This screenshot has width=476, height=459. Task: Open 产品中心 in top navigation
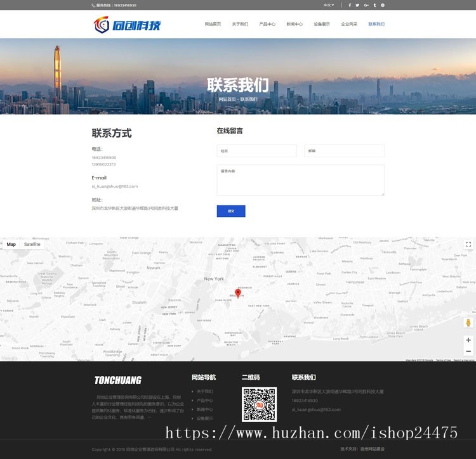pyautogui.click(x=267, y=24)
